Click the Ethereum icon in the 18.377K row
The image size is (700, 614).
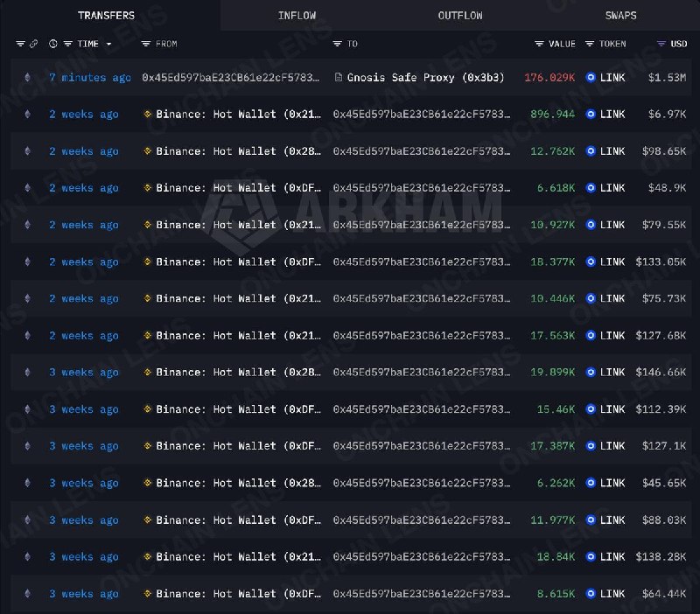coord(28,262)
